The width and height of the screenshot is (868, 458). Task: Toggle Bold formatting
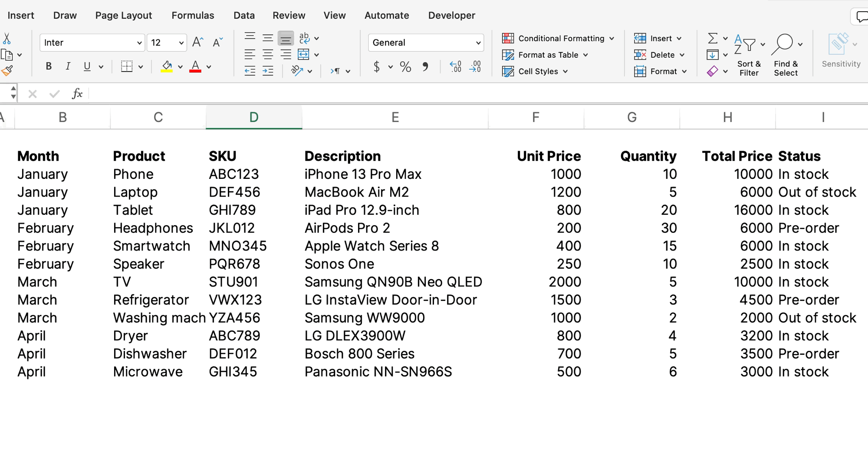pos(49,66)
